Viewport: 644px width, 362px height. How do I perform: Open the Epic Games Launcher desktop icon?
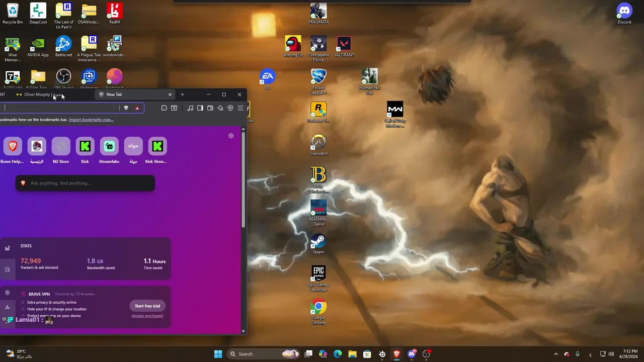[x=318, y=279]
